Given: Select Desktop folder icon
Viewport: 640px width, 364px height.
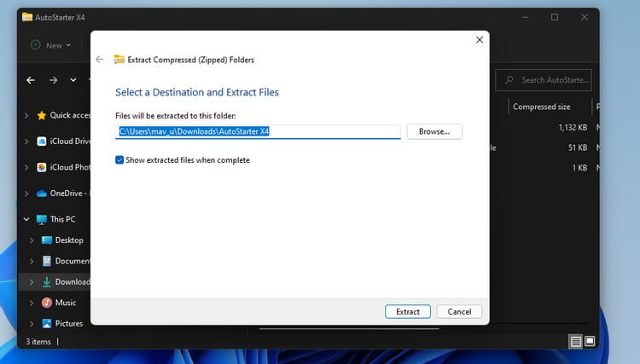Looking at the screenshot, I should point(47,240).
